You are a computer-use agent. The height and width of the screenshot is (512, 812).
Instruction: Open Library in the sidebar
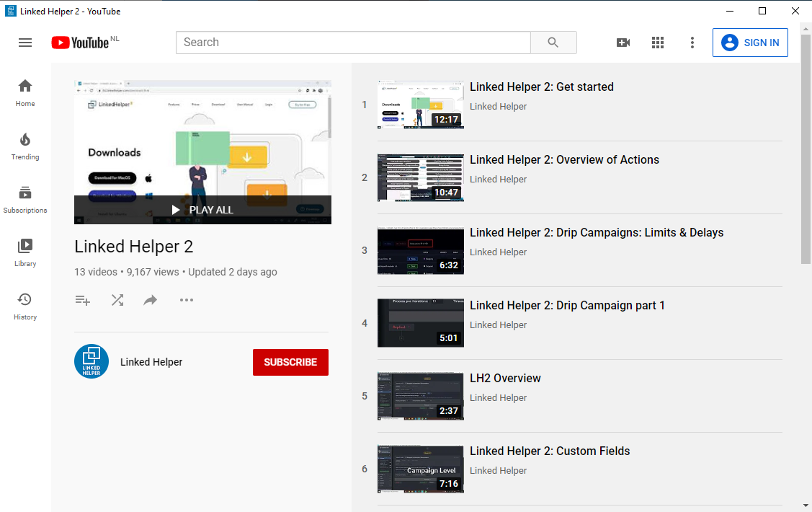coord(24,253)
